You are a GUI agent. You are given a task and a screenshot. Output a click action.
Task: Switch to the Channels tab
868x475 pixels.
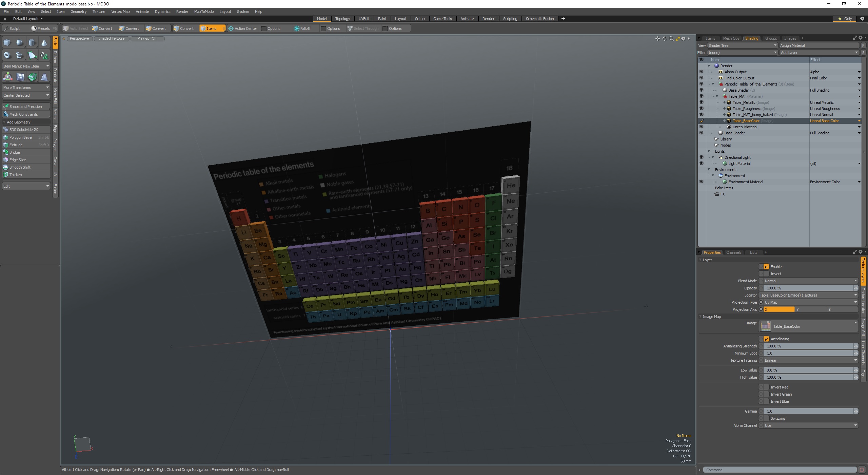click(x=733, y=252)
